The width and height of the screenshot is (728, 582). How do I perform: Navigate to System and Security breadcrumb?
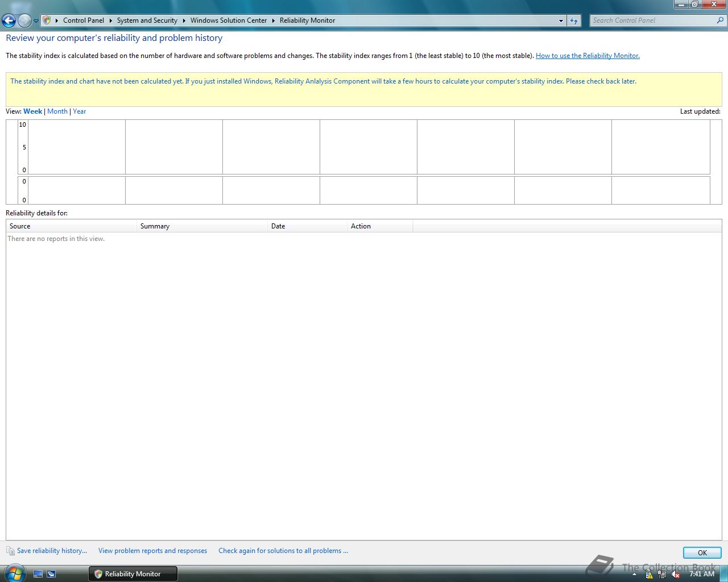[147, 20]
